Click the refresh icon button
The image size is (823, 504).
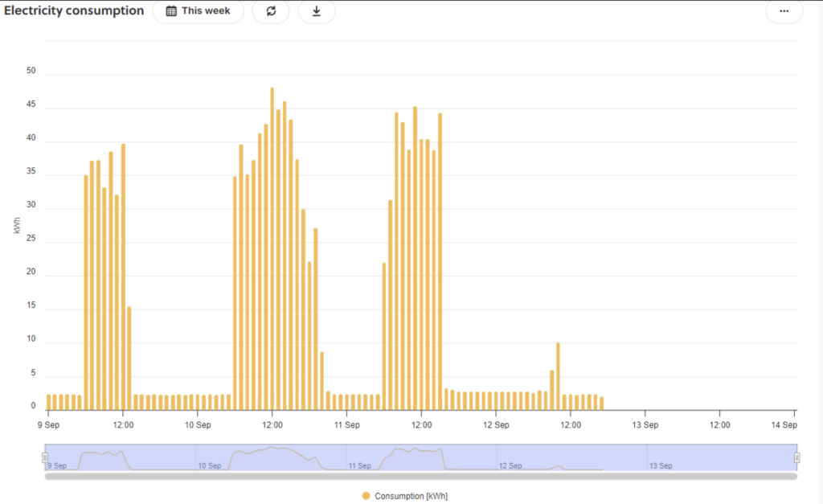(271, 11)
